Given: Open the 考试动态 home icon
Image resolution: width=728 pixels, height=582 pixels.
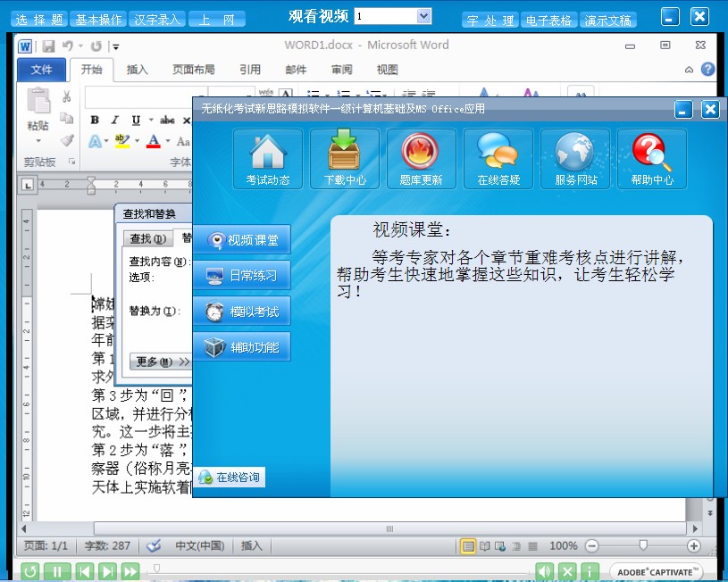Looking at the screenshot, I should (268, 159).
